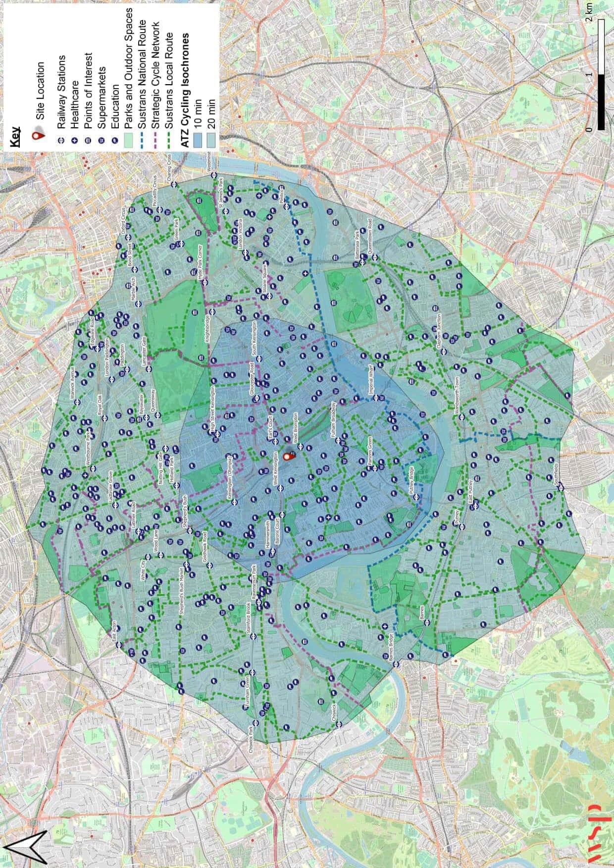Select the Healthcare legend icon

pyautogui.click(x=74, y=141)
